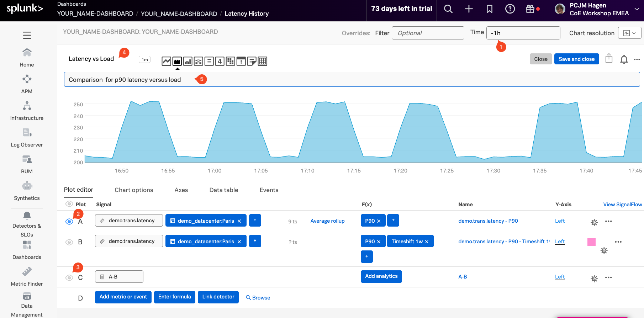Open the View SignalFlow link
The width and height of the screenshot is (644, 318).
click(x=622, y=205)
